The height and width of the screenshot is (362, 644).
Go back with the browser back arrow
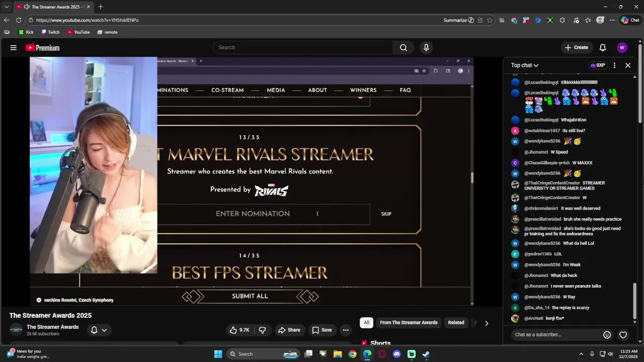(7, 20)
